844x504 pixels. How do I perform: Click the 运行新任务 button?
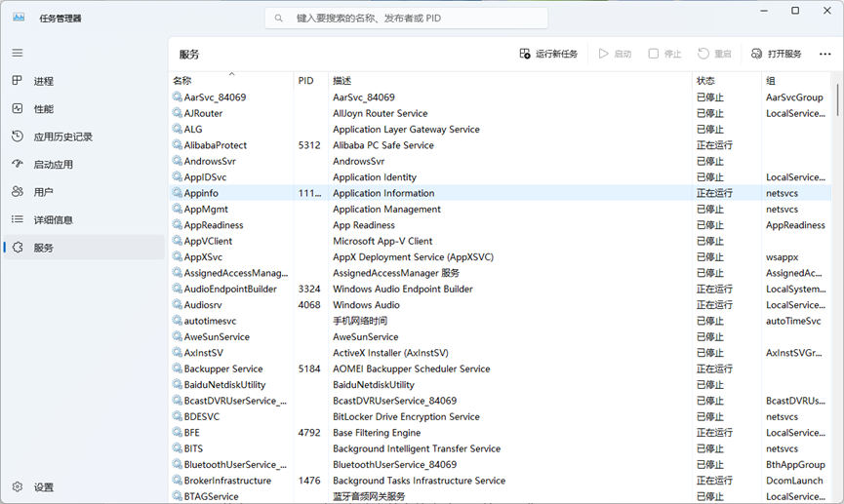click(x=548, y=54)
